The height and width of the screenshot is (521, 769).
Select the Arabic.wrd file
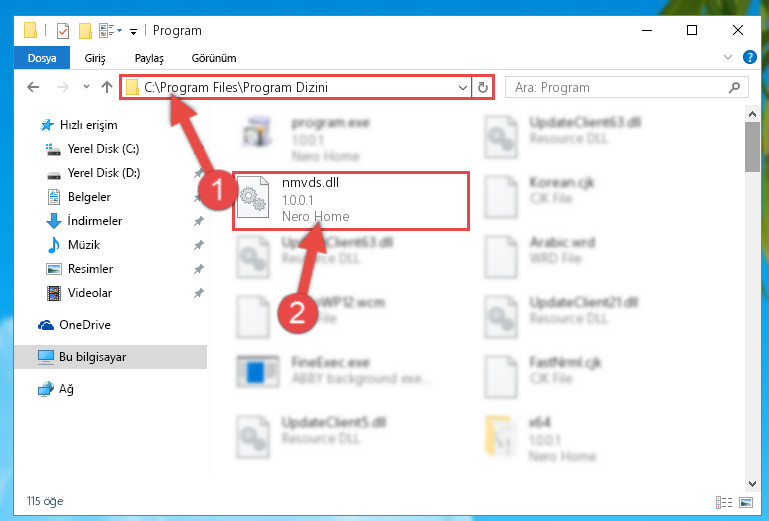point(539,257)
